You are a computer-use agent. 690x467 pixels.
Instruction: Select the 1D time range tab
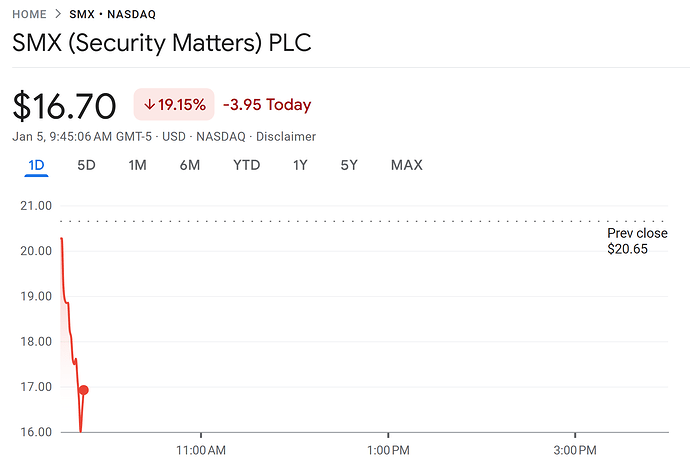36,165
